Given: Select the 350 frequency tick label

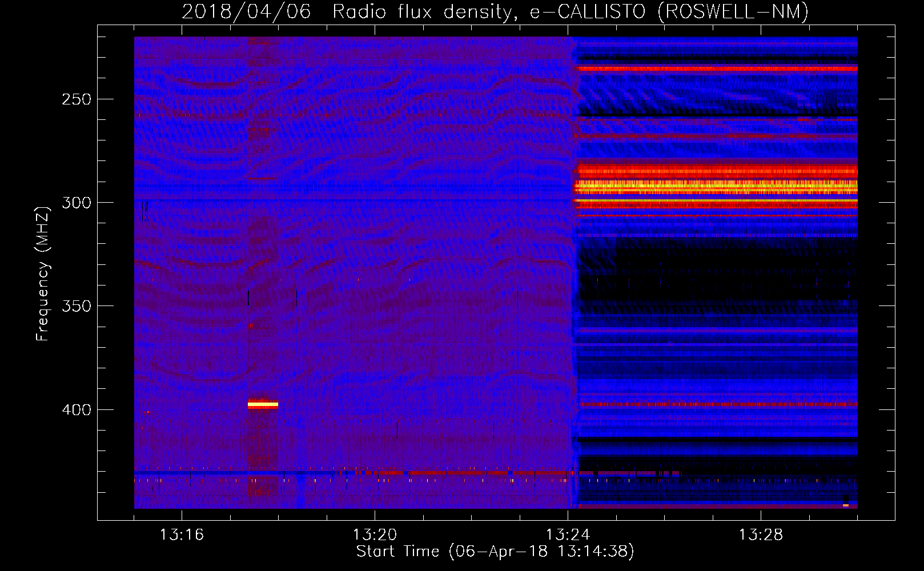Looking at the screenshot, I should tap(77, 306).
